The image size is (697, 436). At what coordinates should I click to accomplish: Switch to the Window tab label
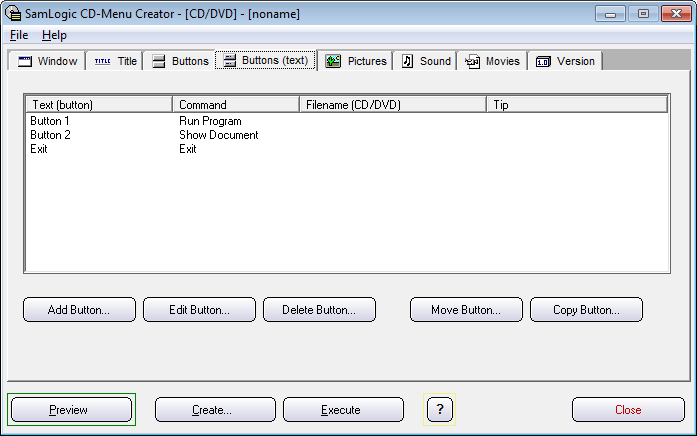(x=57, y=61)
